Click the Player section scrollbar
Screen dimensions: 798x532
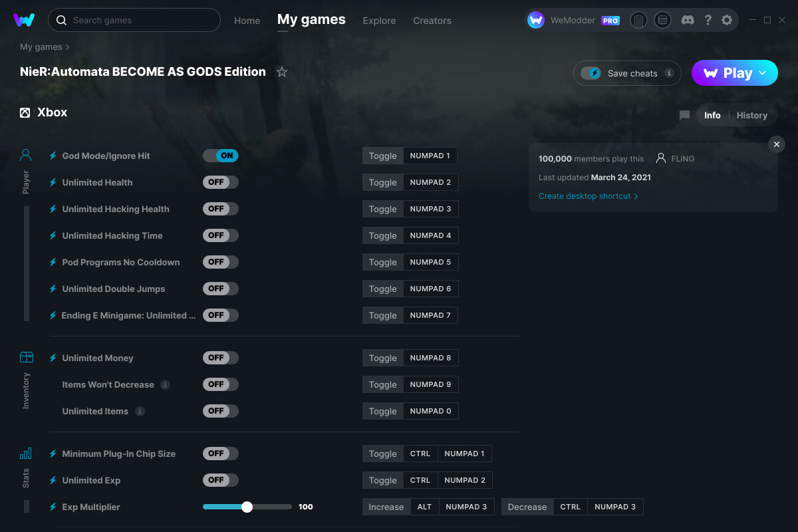pyautogui.click(x=27, y=263)
